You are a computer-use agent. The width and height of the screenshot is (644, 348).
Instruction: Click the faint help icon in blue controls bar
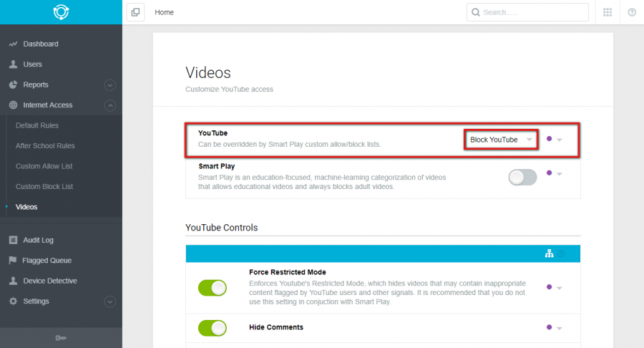(561, 254)
